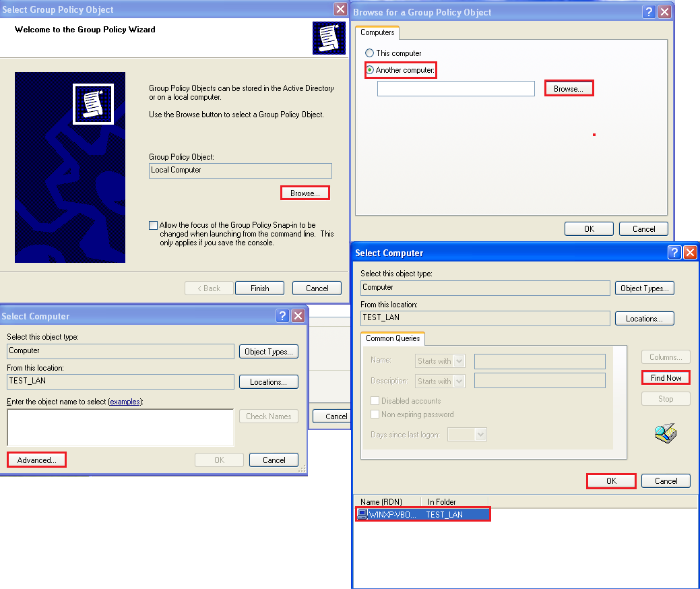The width and height of the screenshot is (700, 589).
Task: Click Check Names button
Action: click(269, 416)
